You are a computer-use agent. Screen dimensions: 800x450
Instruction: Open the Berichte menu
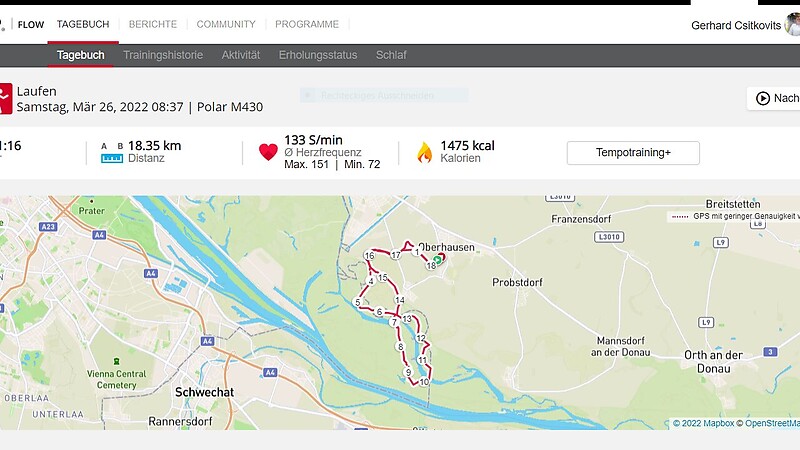point(153,24)
